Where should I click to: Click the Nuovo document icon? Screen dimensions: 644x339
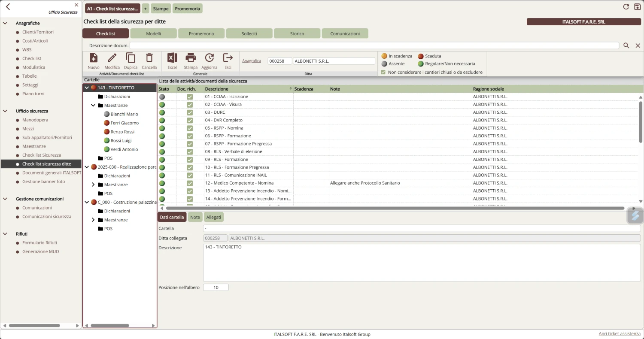[93, 58]
